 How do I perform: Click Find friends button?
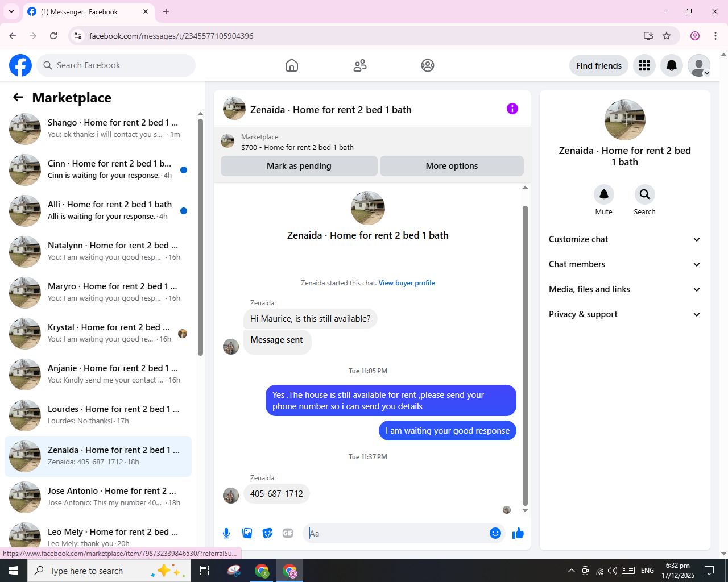pyautogui.click(x=599, y=65)
